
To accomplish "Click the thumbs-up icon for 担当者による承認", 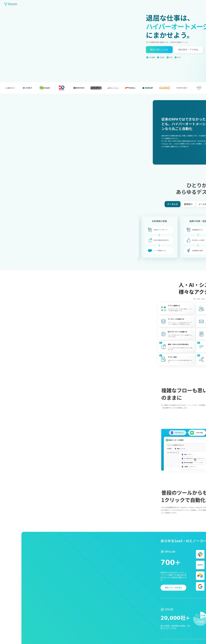I will (x=189, y=240).
